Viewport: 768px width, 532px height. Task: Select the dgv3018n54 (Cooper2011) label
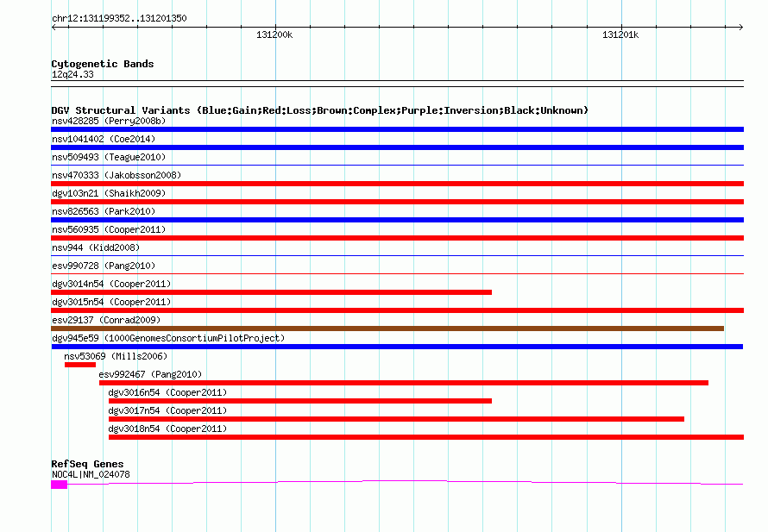167,429
